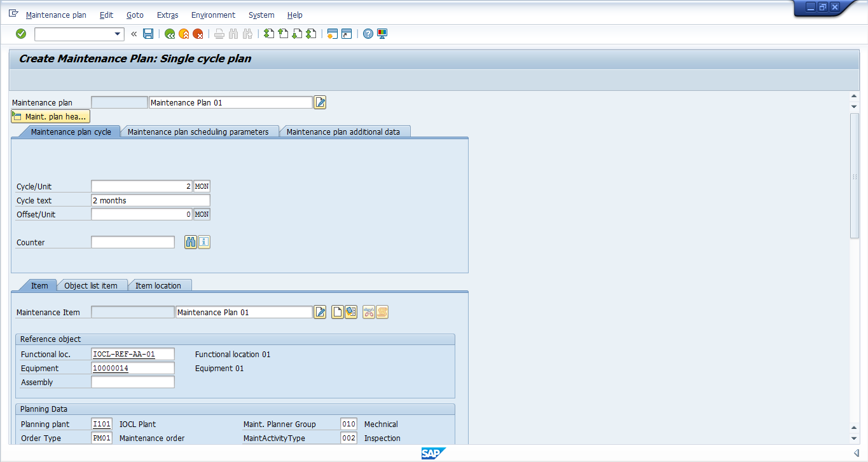Click the Counter input field
The image size is (868, 462).
(x=133, y=242)
